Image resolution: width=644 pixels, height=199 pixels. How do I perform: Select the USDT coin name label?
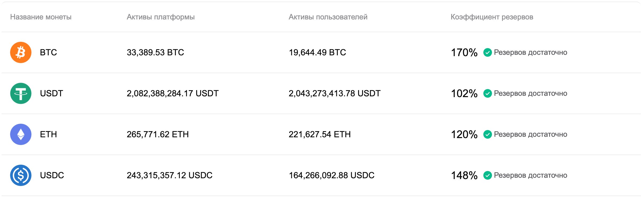51,93
